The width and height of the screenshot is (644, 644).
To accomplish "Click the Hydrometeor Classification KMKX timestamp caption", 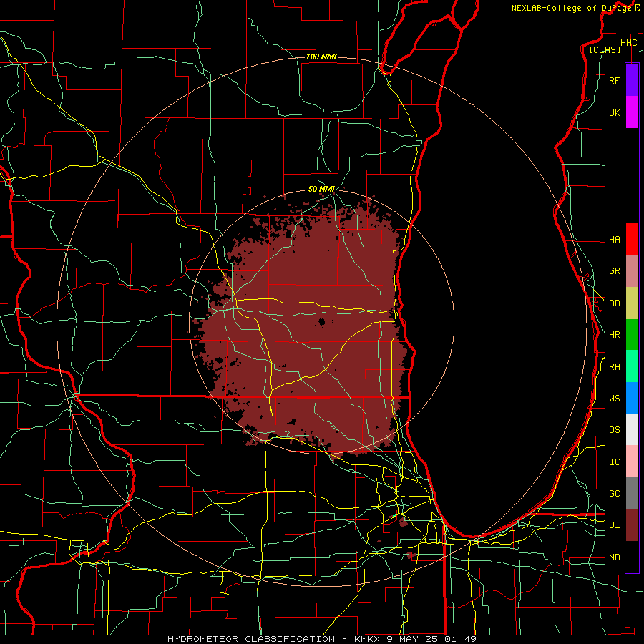I will (x=322, y=639).
